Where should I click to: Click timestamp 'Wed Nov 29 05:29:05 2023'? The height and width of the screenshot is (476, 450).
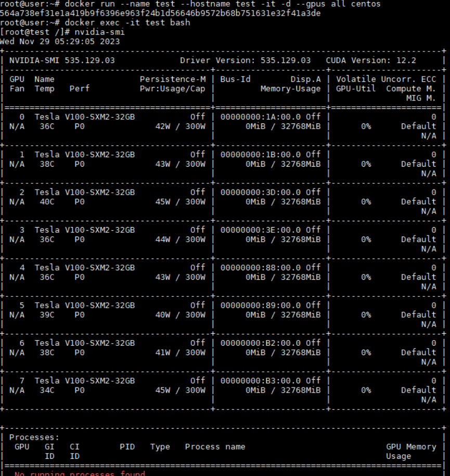click(x=60, y=42)
